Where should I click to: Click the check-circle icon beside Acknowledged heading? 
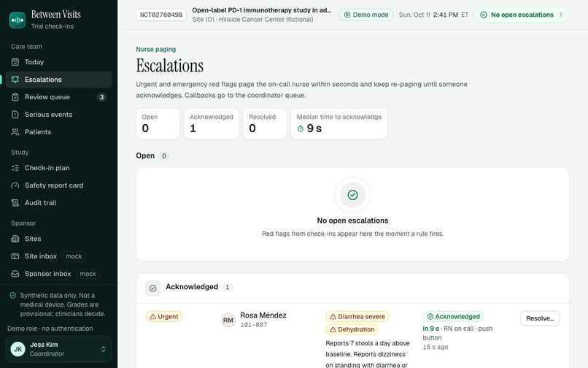click(153, 288)
